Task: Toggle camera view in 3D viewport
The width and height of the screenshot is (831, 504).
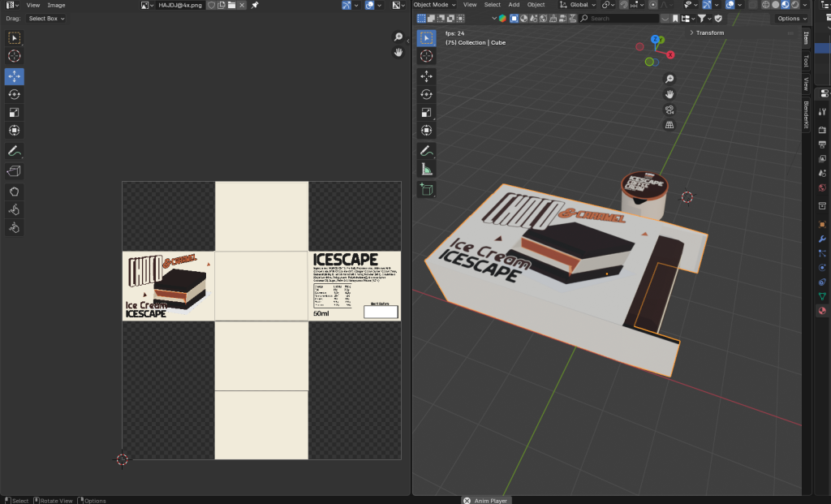Action: [670, 110]
